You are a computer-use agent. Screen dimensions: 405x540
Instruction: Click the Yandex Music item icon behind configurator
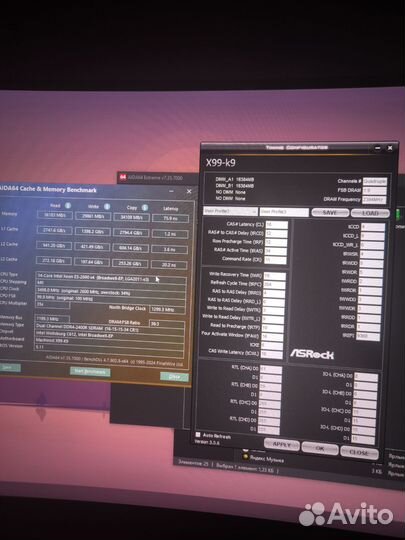(x=246, y=457)
